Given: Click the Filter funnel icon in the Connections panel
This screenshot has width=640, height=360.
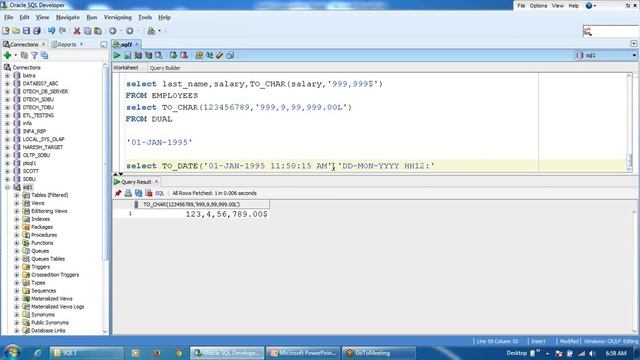Looking at the screenshot, I should coord(34,55).
